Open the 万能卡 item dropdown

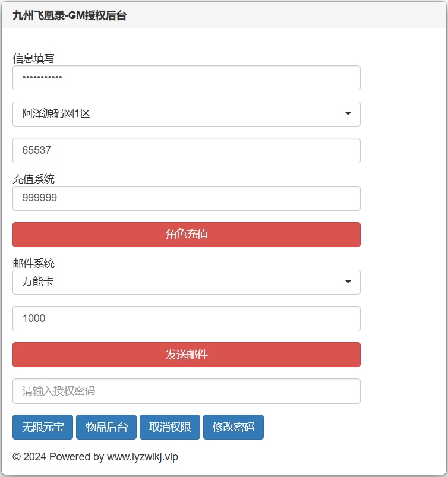(x=186, y=282)
